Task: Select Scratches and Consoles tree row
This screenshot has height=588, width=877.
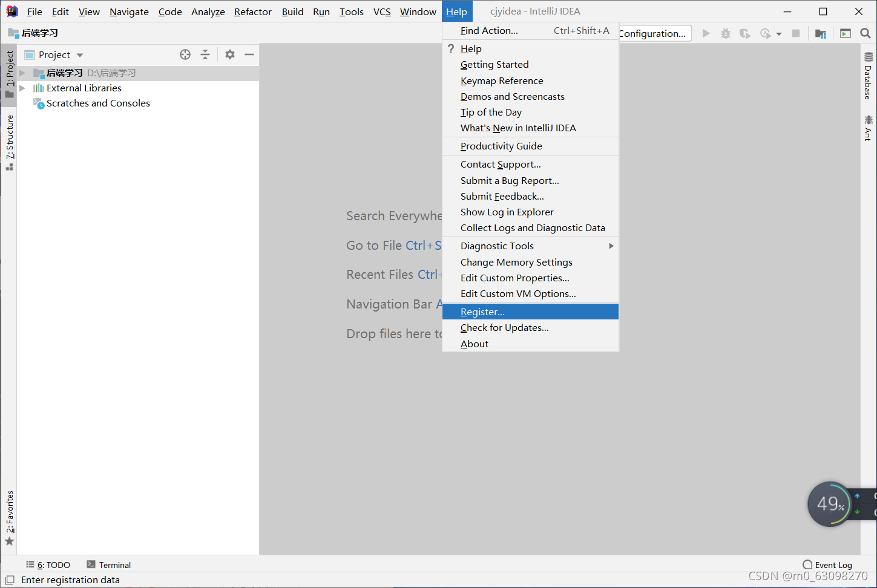Action: click(138, 103)
